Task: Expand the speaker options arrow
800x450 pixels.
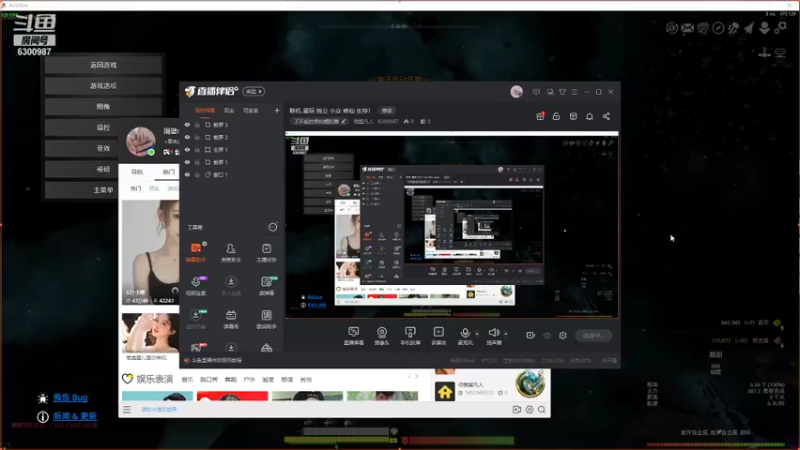Action: click(506, 334)
